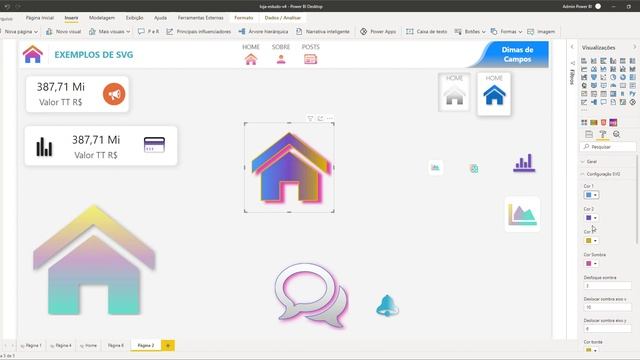Switch to the Format paint roller tab
The height and width of the screenshot is (360, 640).
click(x=602, y=134)
